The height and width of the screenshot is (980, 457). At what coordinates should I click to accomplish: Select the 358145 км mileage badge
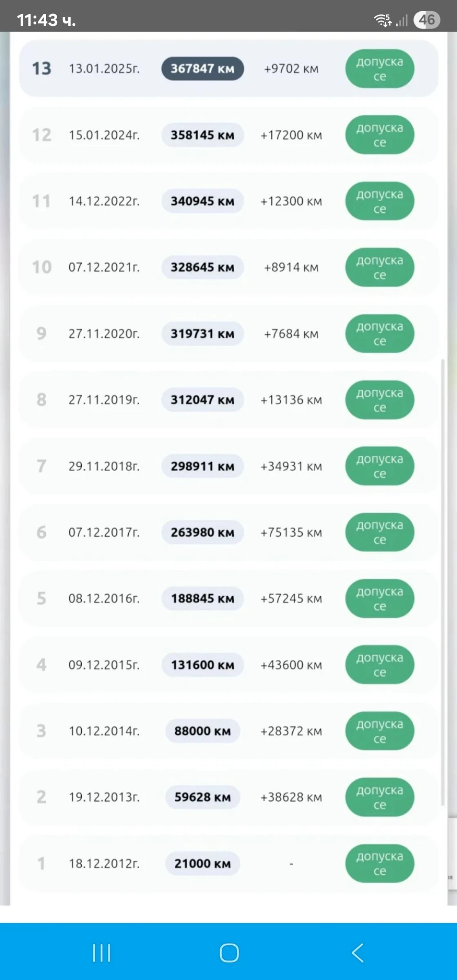tap(203, 135)
